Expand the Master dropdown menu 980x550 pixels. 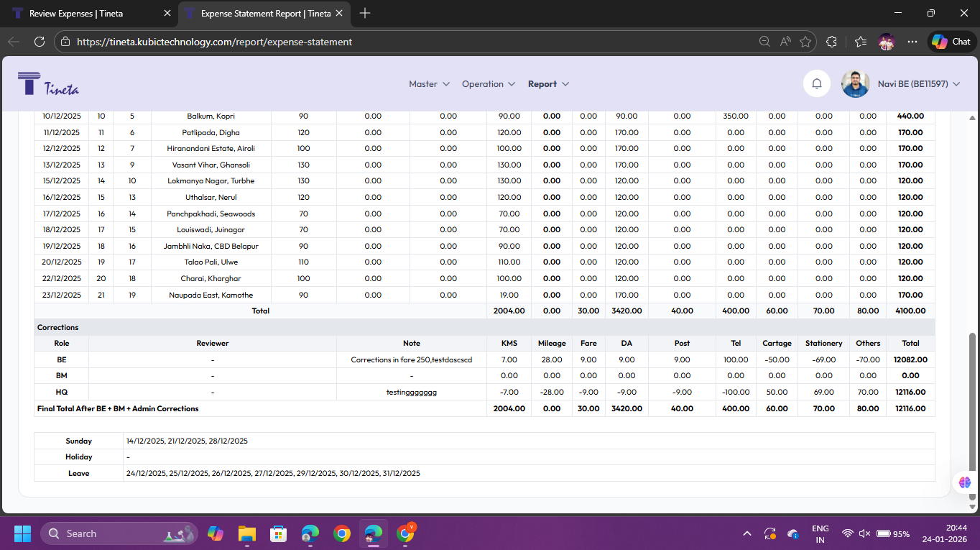[429, 84]
